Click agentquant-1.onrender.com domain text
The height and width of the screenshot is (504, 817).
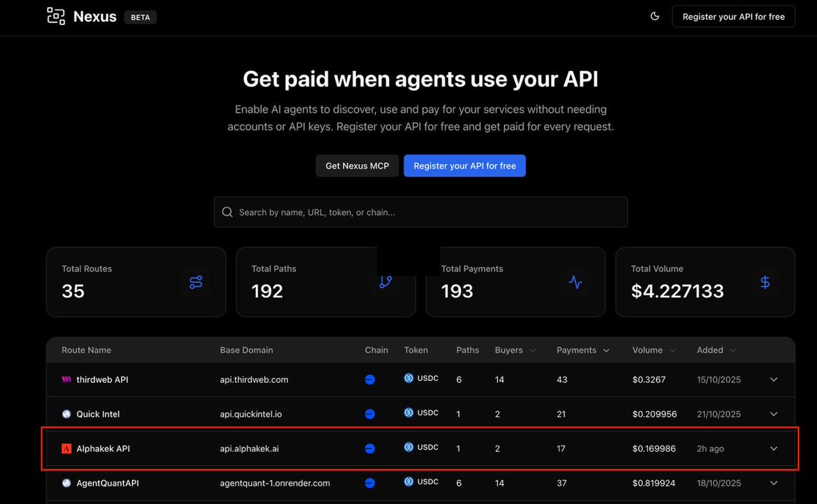click(275, 483)
